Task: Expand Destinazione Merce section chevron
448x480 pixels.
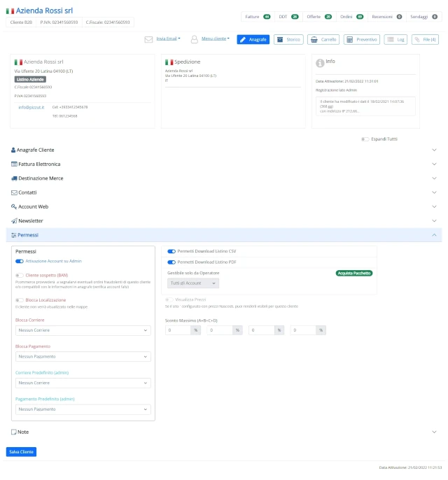Action: [x=434, y=178]
